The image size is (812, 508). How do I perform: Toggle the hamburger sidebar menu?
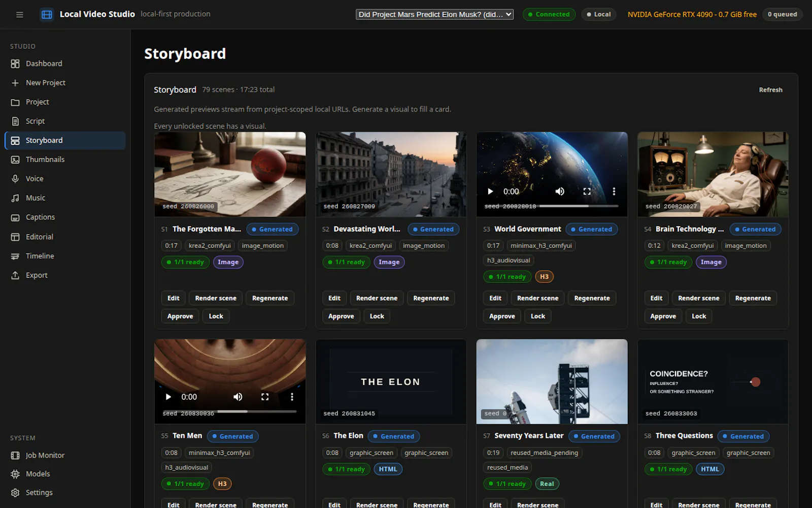click(x=20, y=15)
